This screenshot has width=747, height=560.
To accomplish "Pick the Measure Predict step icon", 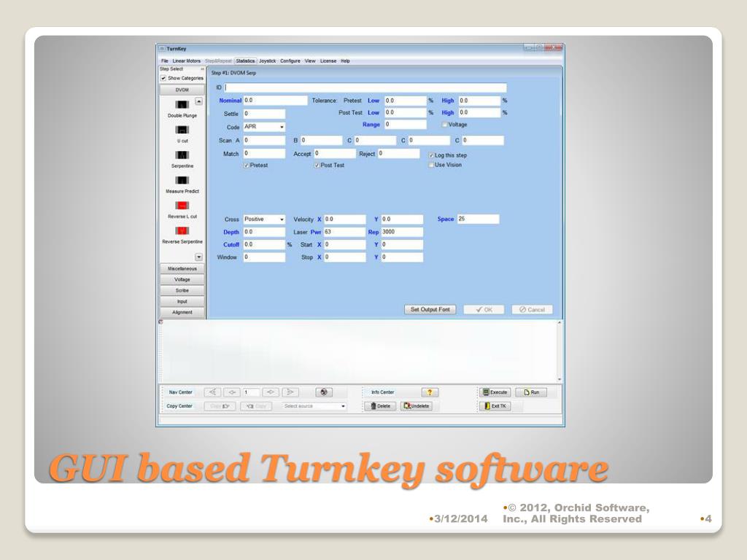I will (x=182, y=180).
